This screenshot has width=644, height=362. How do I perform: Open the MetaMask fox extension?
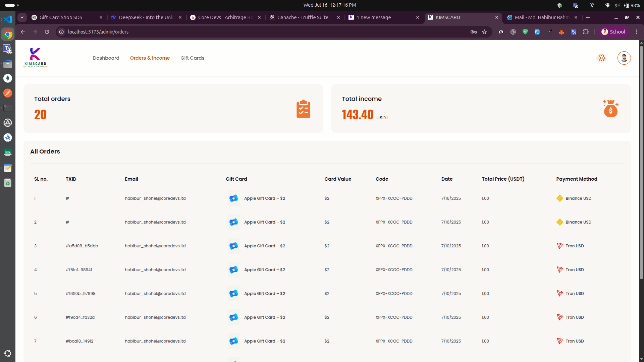(x=561, y=32)
